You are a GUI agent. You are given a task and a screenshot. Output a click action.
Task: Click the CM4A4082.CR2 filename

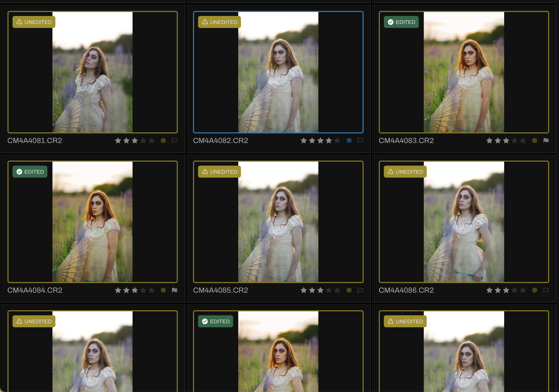point(220,141)
